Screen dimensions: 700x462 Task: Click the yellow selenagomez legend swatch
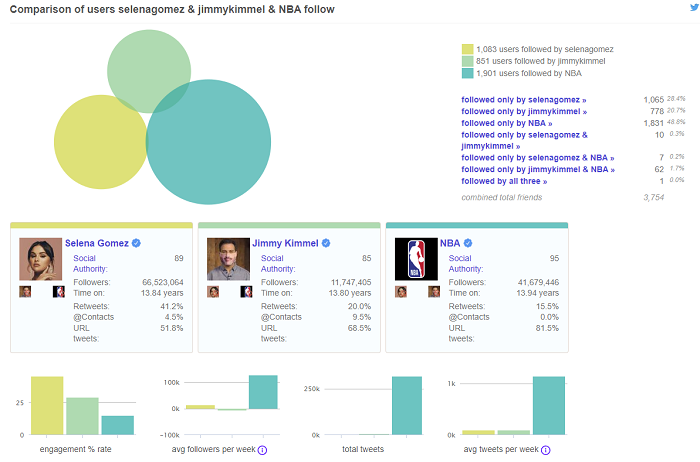[467, 49]
